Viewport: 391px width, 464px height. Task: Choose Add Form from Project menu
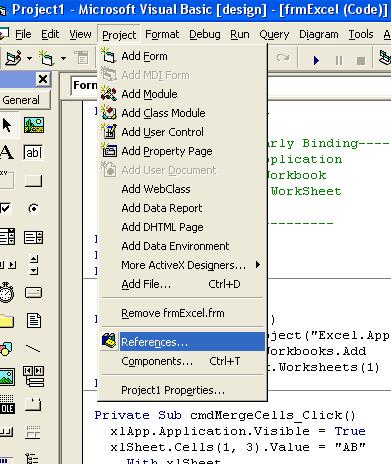pyautogui.click(x=182, y=56)
